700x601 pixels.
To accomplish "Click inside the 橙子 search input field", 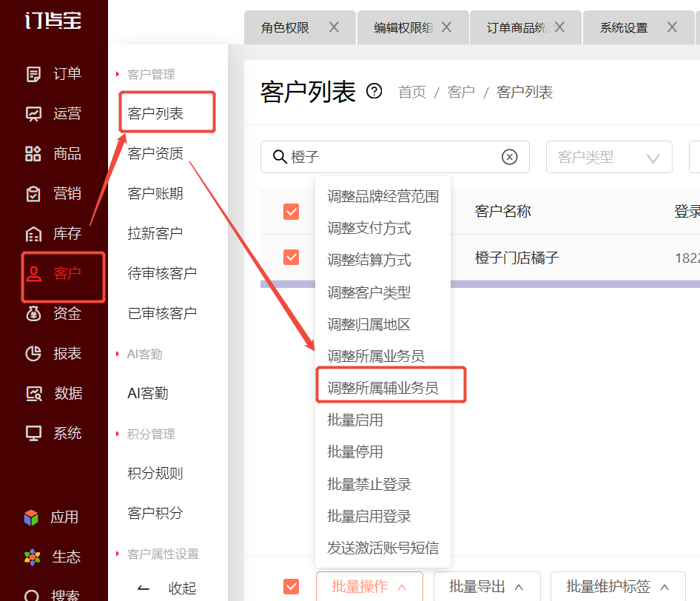I will click(x=395, y=157).
